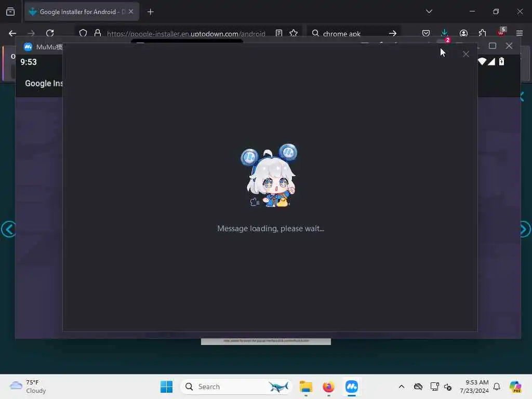Viewport: 532px width, 399px height.
Task: Reload the Uptodown page in Firefox
Action: (50, 33)
